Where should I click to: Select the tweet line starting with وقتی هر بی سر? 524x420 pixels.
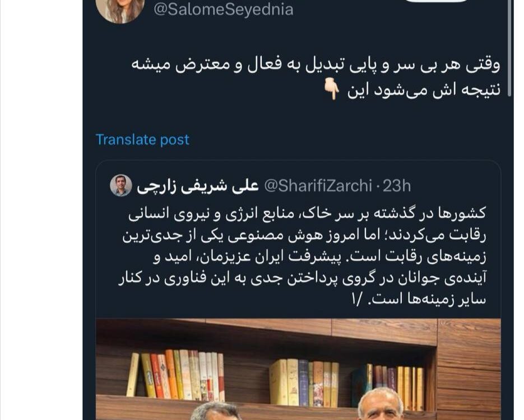(316, 65)
